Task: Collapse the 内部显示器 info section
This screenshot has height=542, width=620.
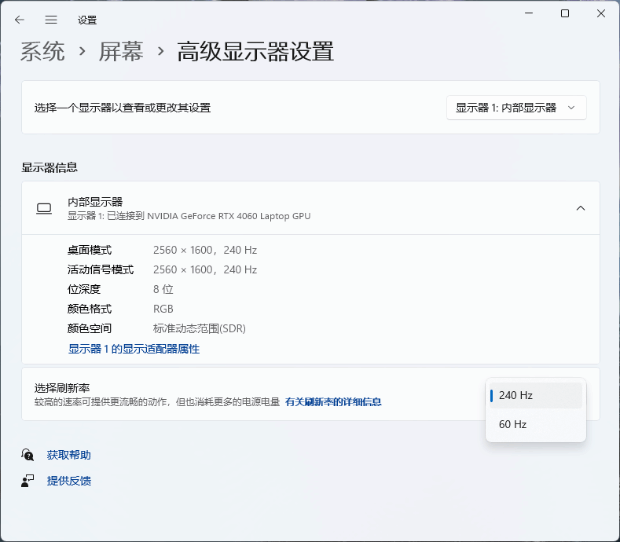Action: [580, 208]
